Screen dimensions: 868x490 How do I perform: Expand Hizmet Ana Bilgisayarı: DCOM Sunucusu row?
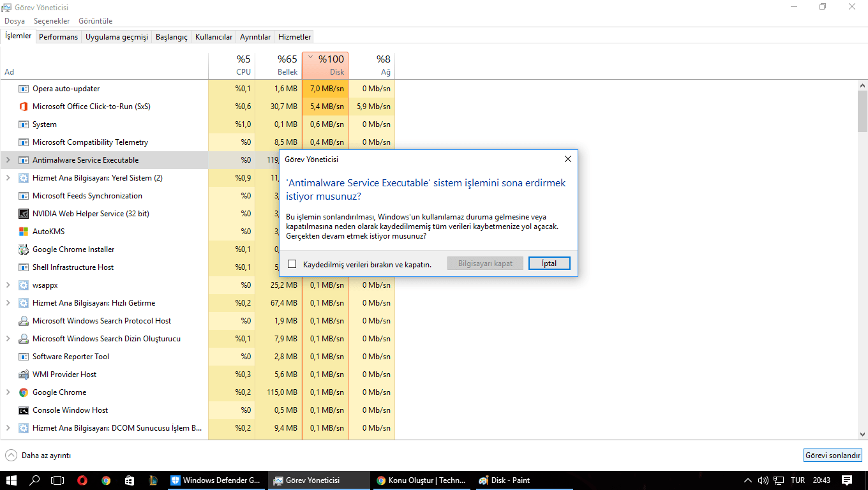(8, 428)
